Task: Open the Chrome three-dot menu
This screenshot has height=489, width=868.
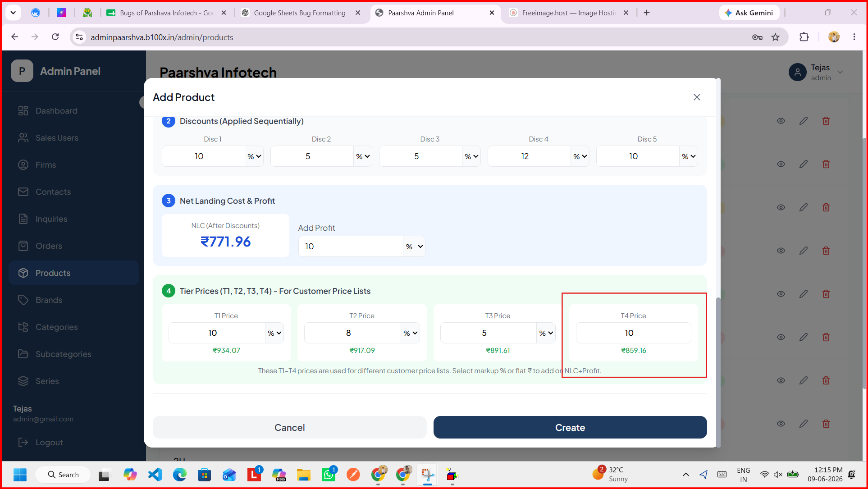Action: point(854,37)
